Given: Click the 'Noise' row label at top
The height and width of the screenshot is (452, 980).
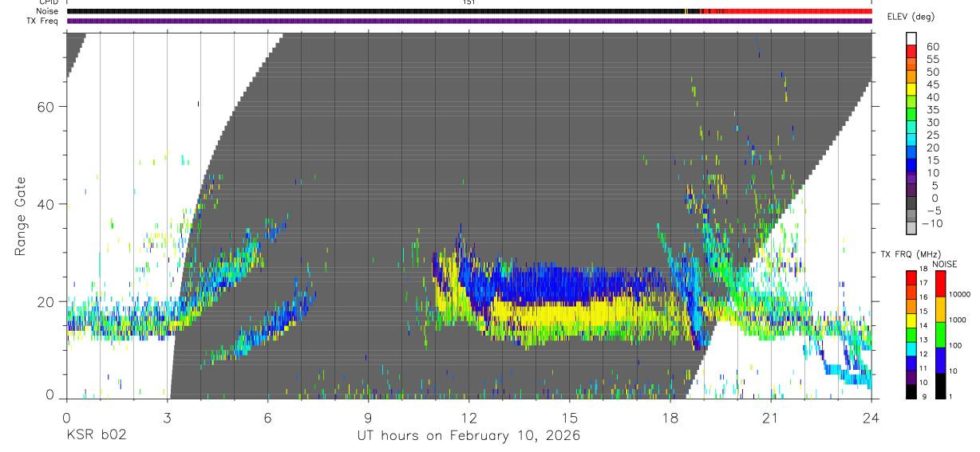Looking at the screenshot, I should click(x=48, y=11).
